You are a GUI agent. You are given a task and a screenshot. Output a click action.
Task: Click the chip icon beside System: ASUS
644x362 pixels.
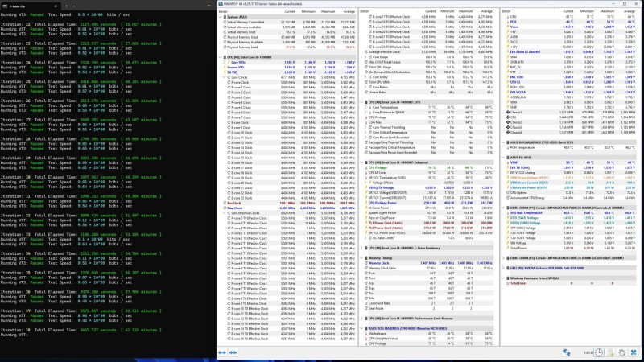pyautogui.click(x=225, y=17)
